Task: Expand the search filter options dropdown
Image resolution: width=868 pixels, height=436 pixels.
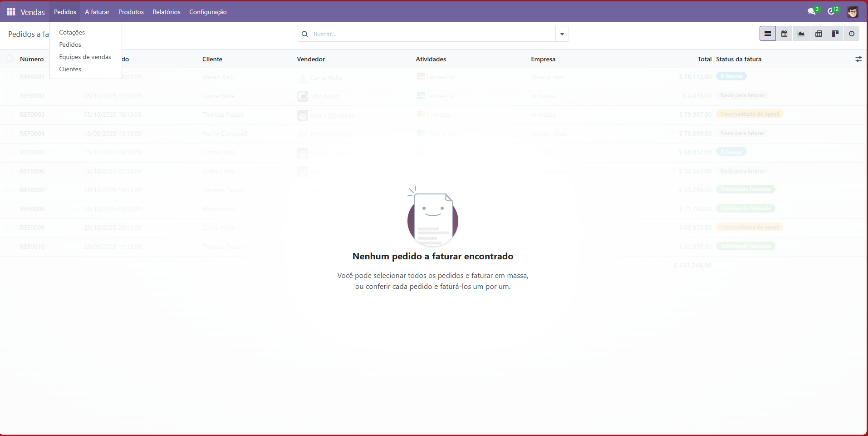Action: click(x=562, y=34)
